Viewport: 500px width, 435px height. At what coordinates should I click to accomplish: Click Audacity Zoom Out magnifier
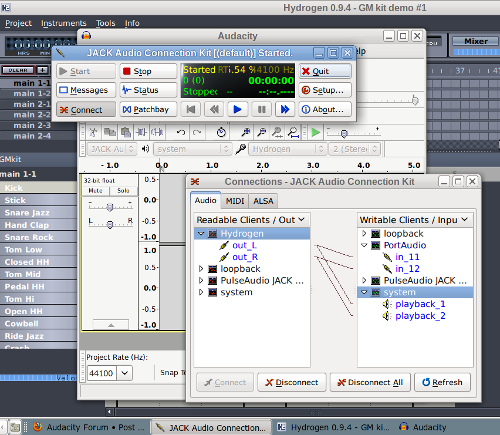coord(262,133)
